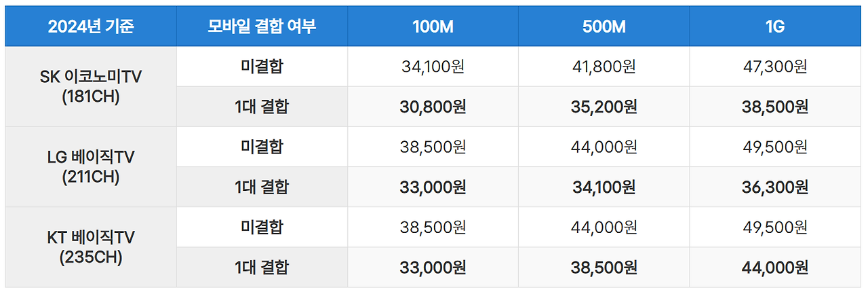The image size is (868, 292).
Task: Select the SK 이코노미TV (181CH) row label
Action: (x=91, y=86)
